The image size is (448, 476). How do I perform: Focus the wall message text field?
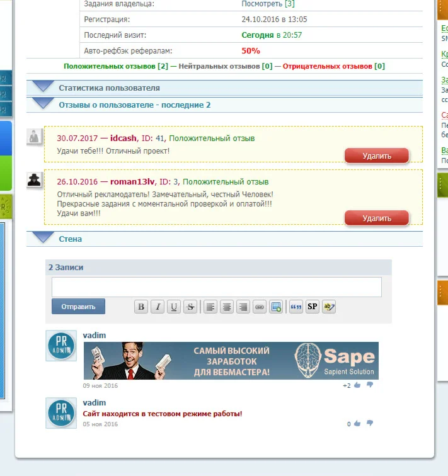(x=217, y=287)
